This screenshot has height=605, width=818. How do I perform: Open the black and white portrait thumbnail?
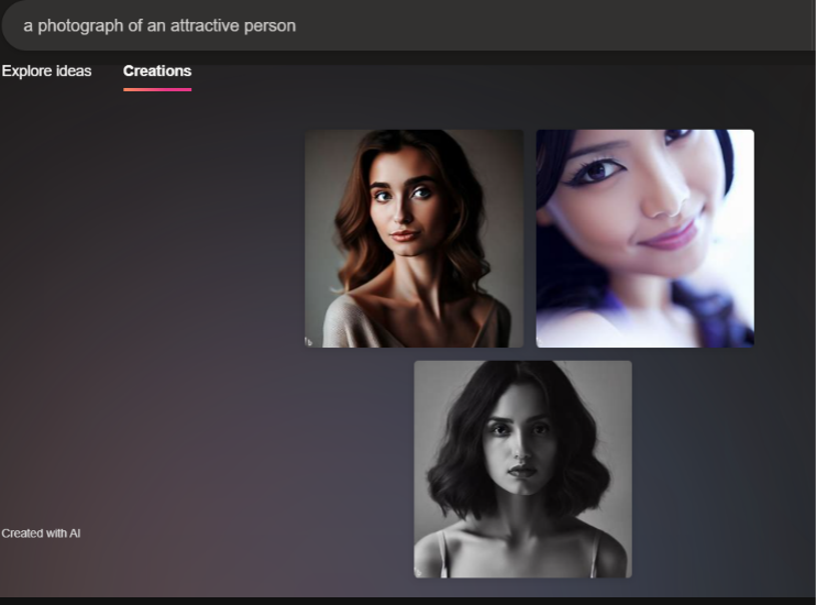pos(523,469)
